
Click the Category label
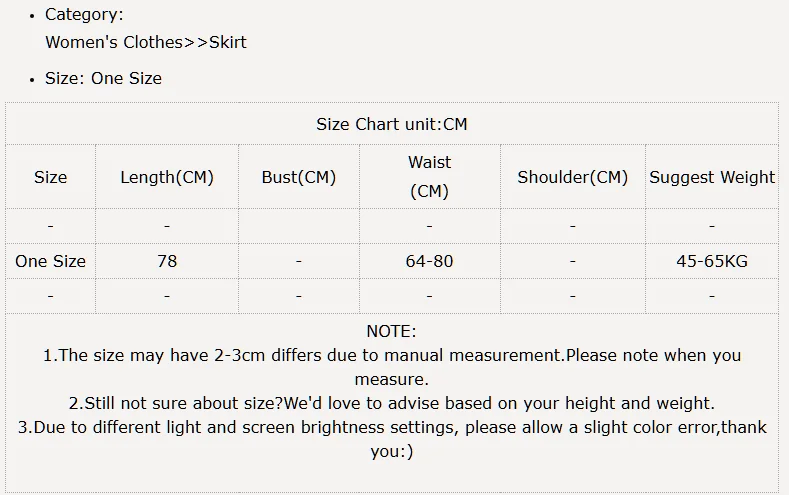coord(85,14)
